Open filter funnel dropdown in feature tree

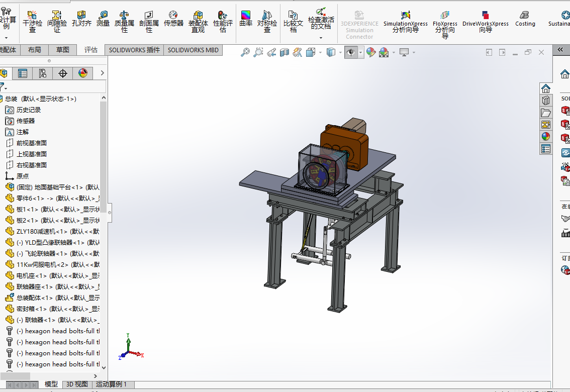(x=4, y=87)
